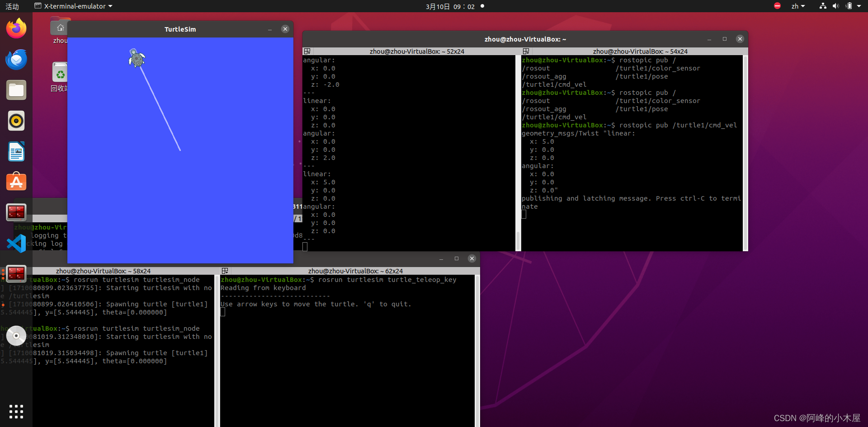Maximize the lower terminal window

point(457,258)
